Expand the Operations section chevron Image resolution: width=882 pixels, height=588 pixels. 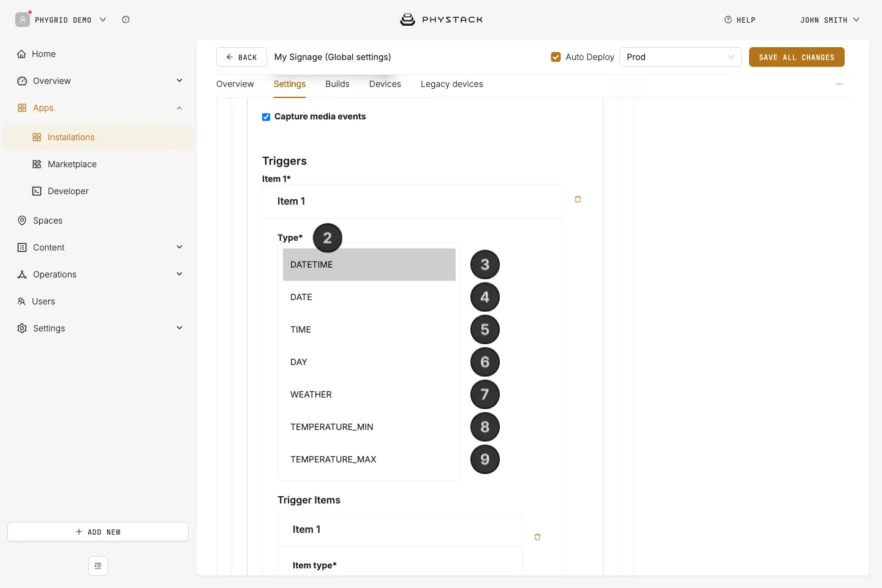[179, 274]
